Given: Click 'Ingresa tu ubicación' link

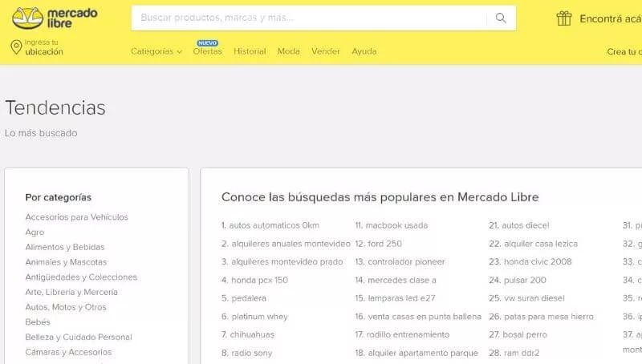Looking at the screenshot, I should [x=43, y=47].
